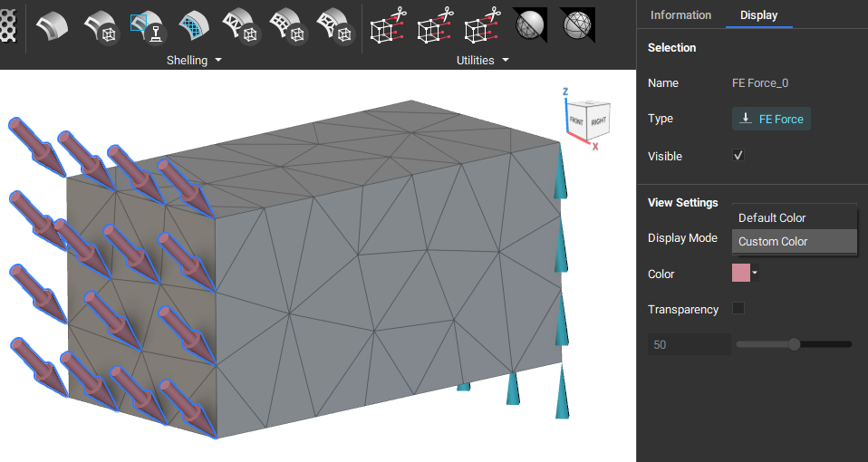Click the Color label in View Settings
This screenshot has height=462, width=868.
point(661,274)
